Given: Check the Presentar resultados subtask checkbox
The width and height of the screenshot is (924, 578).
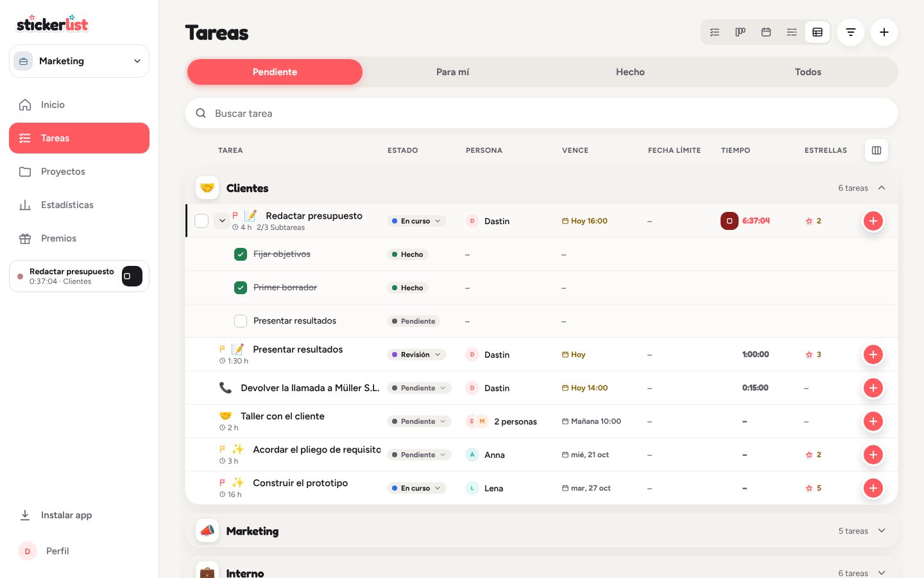Looking at the screenshot, I should 241,321.
